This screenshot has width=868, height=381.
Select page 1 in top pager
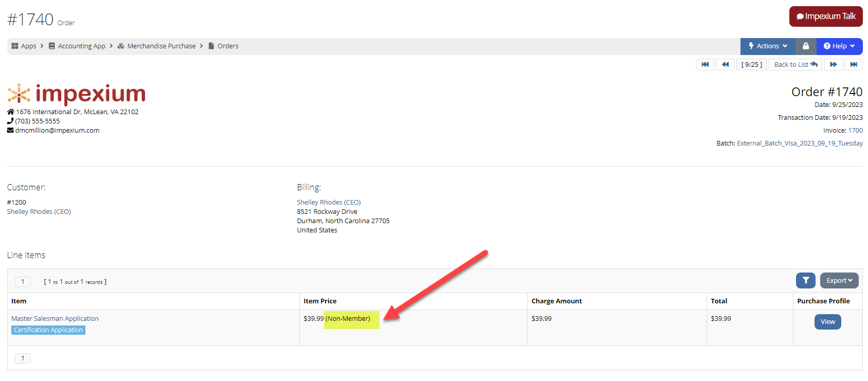coord(23,282)
